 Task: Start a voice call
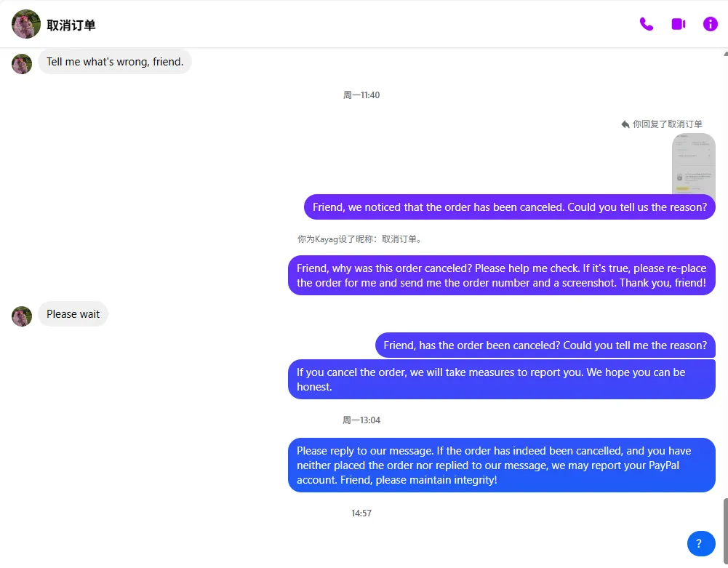coord(646,24)
